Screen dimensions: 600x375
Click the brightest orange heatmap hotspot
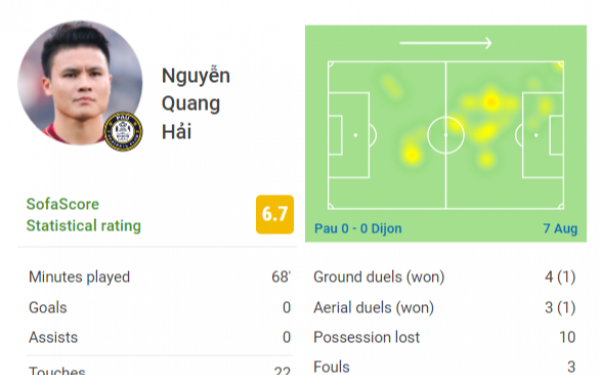(x=491, y=102)
